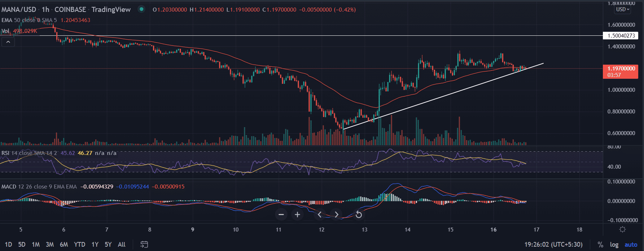Click the MANA/USD symbol title
644x251 pixels.
19,9
